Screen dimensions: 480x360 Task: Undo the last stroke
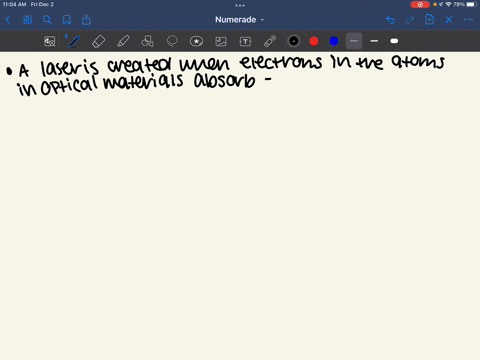click(390, 20)
